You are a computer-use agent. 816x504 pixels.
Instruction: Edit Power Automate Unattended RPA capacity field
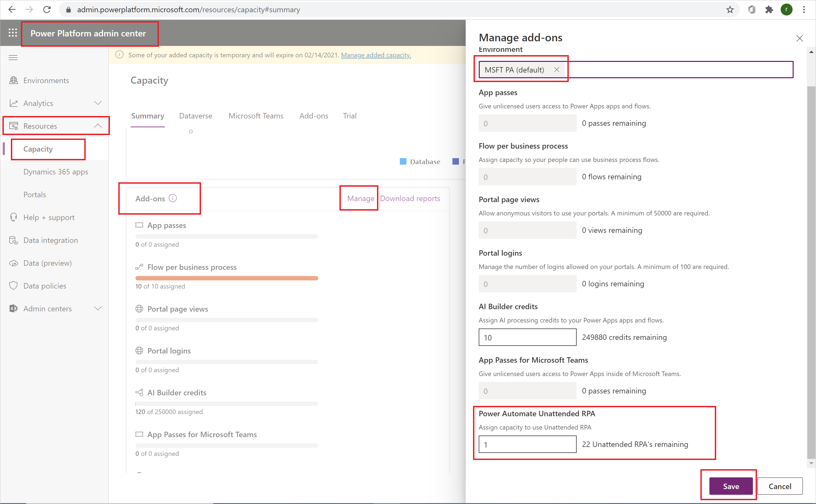[527, 444]
